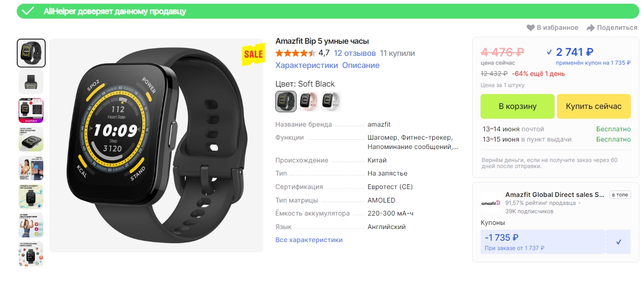Screen dimensions: 644x284
Task: Click the Amazfit seller logo
Action: [490, 203]
